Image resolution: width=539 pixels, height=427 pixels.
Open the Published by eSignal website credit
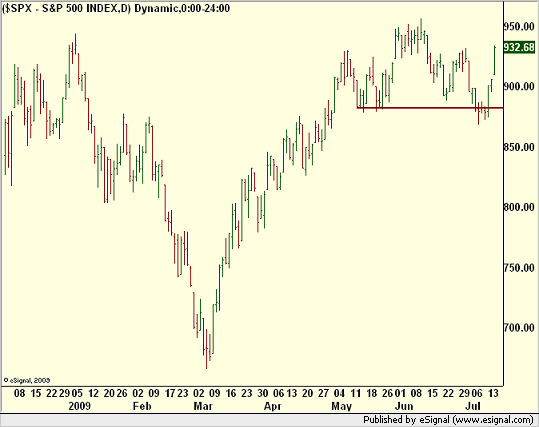448,420
